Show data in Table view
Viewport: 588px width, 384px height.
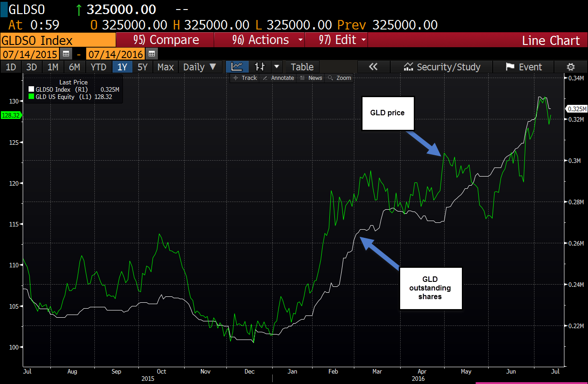(302, 67)
